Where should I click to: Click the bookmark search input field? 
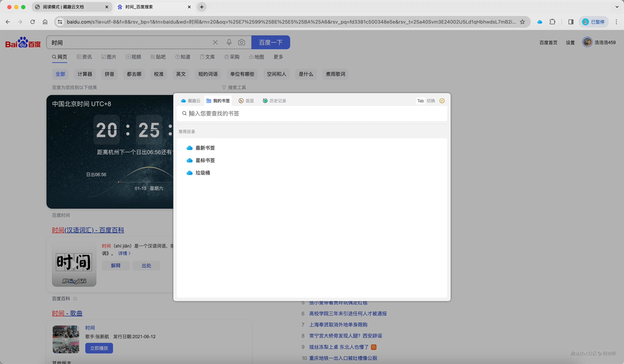272,113
